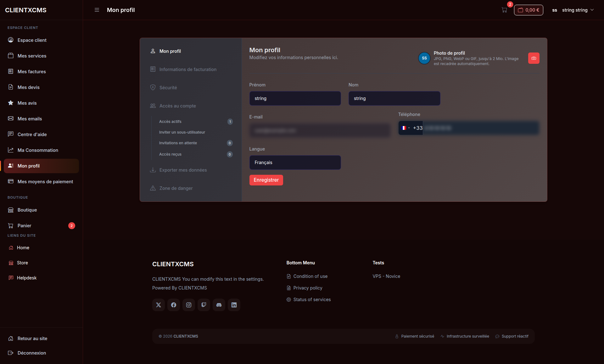The height and width of the screenshot is (364, 604).
Task: Open the Sécurité tab
Action: (x=191, y=88)
